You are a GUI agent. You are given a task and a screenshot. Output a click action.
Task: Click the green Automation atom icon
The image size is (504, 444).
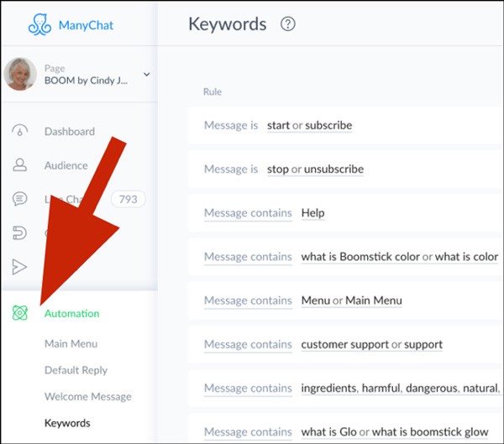click(x=20, y=312)
